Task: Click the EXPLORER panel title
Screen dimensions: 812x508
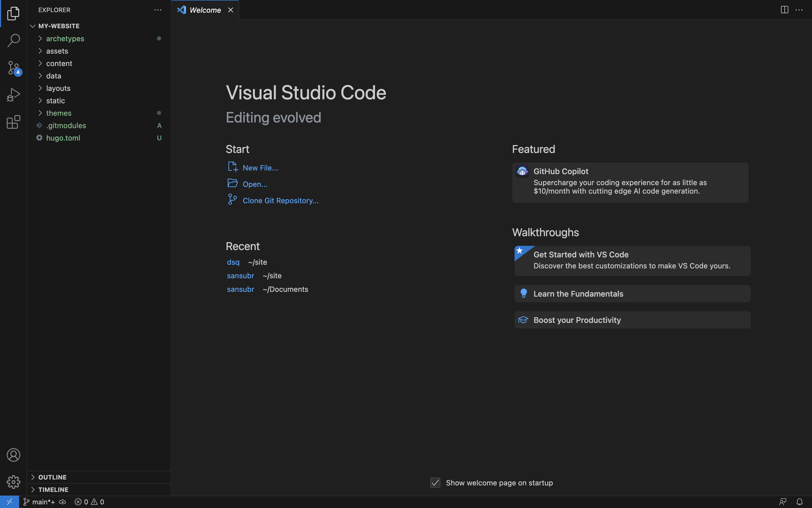Action: click(54, 10)
